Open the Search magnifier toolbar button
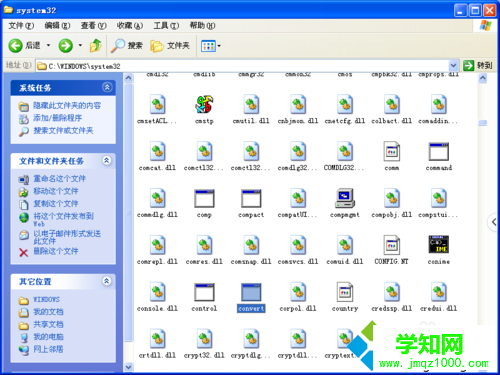 click(127, 45)
